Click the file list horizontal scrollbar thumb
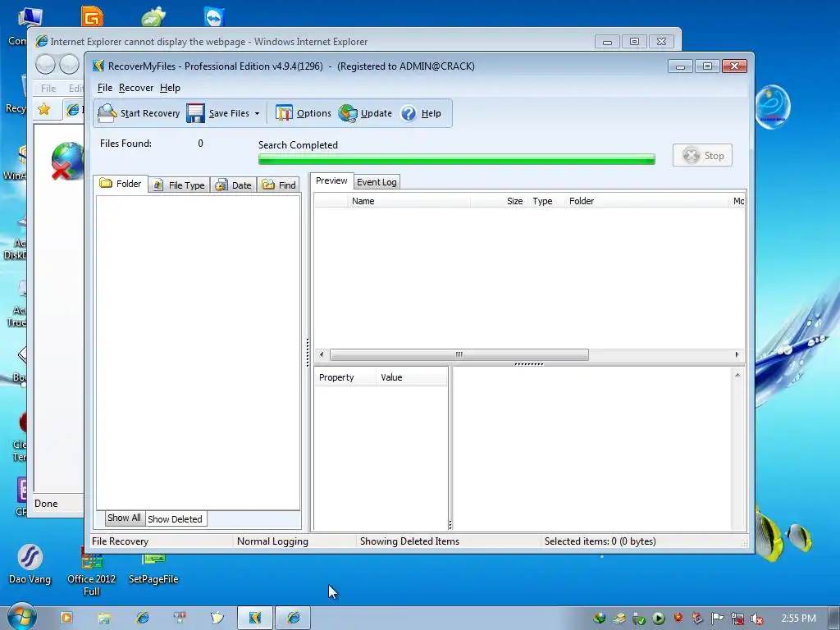Screen dimensions: 840x630 point(459,354)
